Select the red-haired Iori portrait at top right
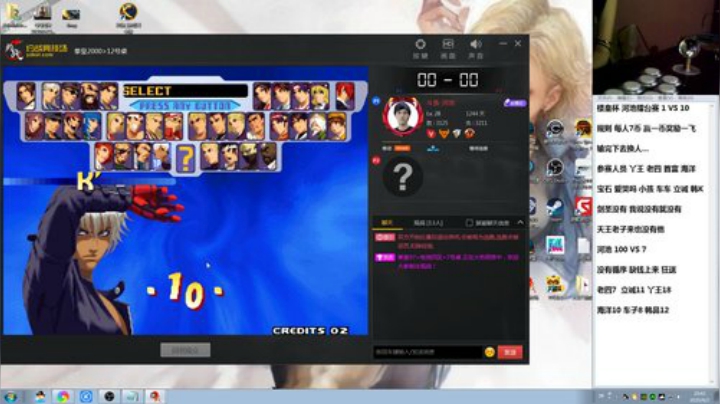This screenshot has height=404, width=720. tap(344, 96)
